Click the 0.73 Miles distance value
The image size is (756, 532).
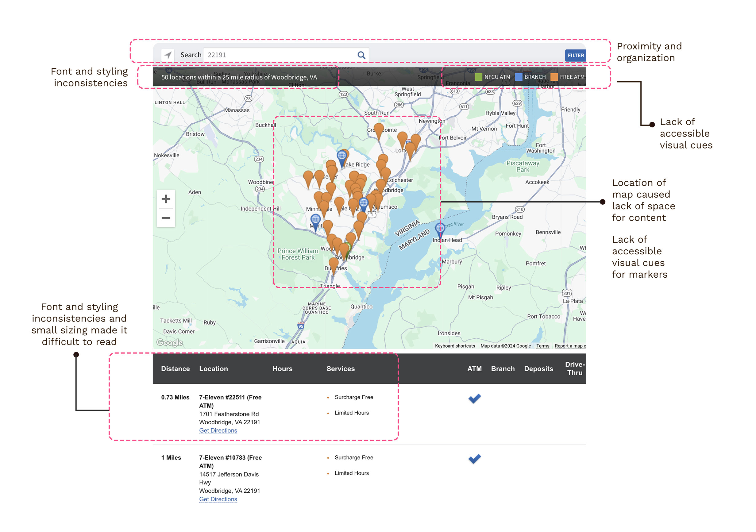[175, 397]
